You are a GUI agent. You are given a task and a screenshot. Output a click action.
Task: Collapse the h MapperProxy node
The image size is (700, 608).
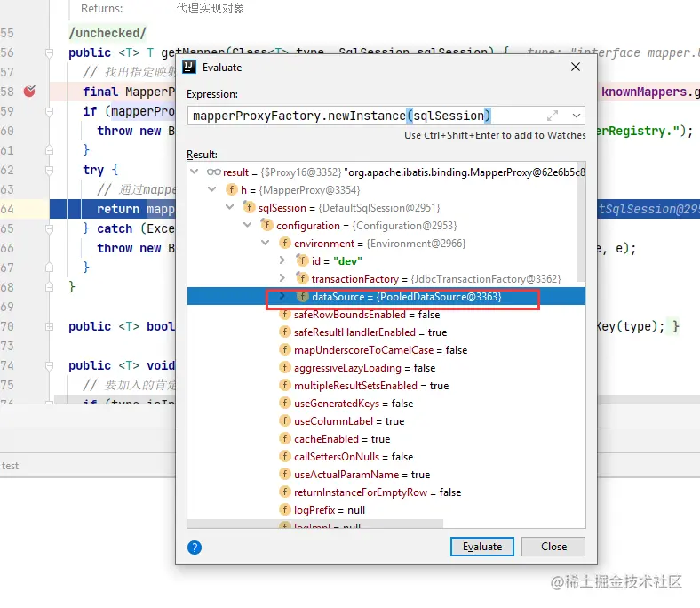click(212, 189)
